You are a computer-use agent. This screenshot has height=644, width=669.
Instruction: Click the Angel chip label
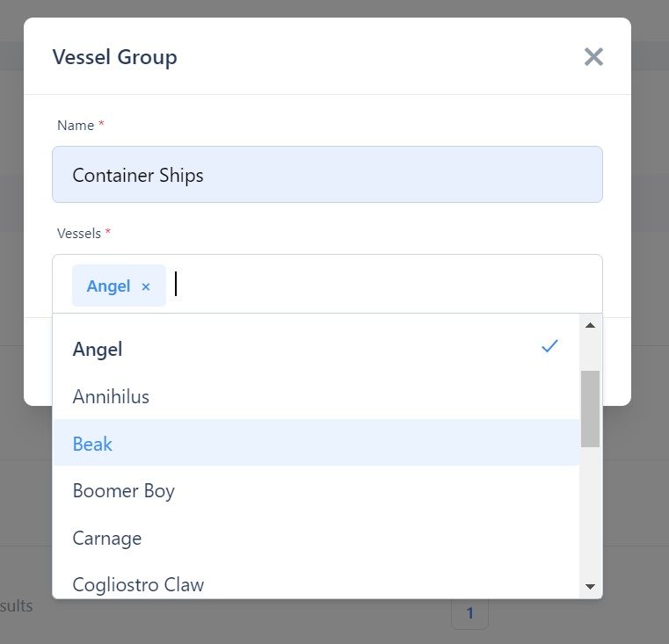(x=108, y=286)
